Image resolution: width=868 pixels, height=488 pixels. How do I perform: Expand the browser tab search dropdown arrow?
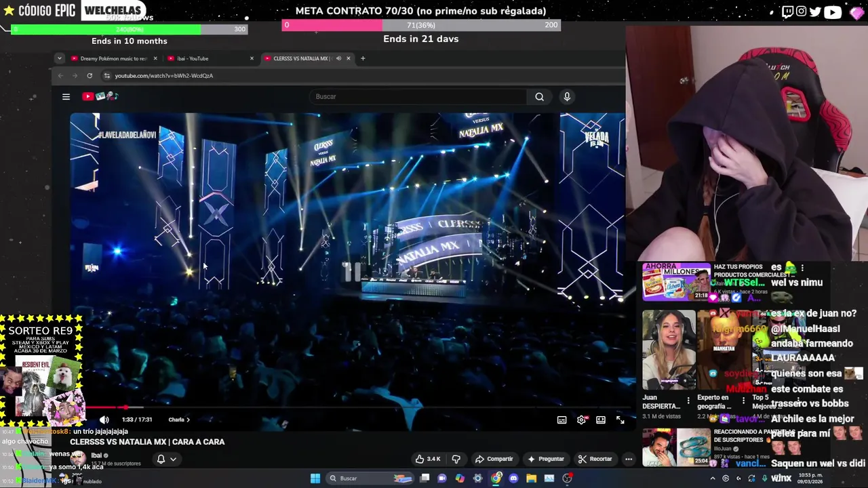click(59, 58)
